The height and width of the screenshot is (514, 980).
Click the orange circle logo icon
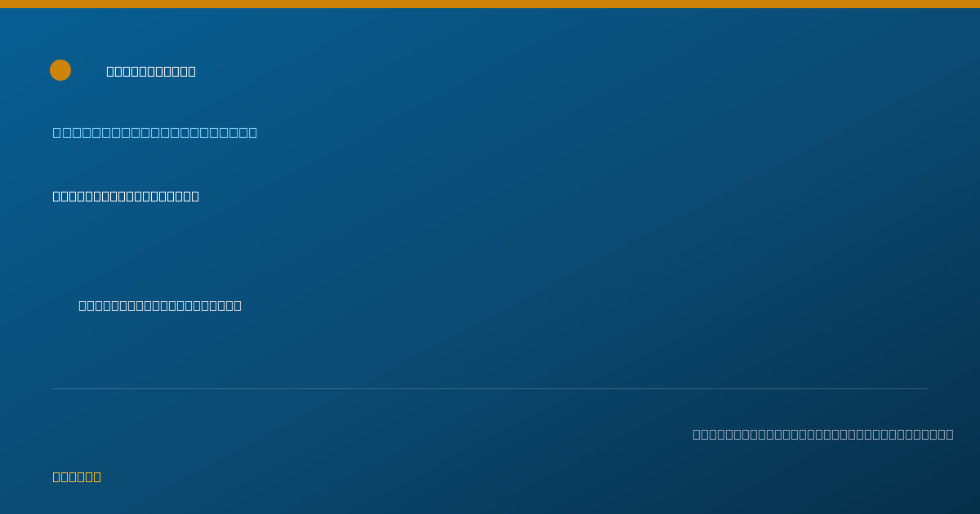click(x=60, y=70)
